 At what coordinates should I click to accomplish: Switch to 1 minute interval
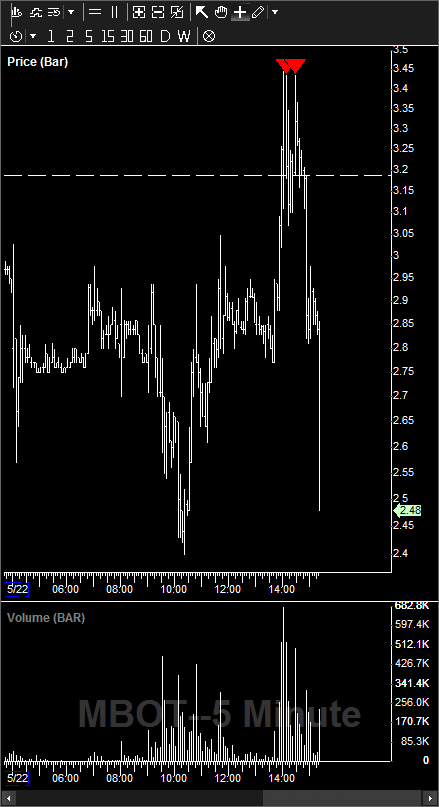[x=50, y=36]
